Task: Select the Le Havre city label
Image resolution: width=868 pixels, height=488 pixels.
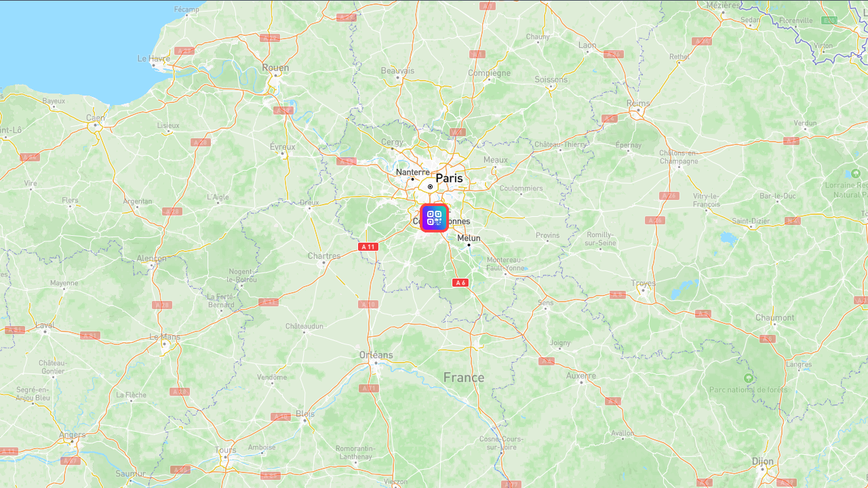Action: [x=154, y=59]
